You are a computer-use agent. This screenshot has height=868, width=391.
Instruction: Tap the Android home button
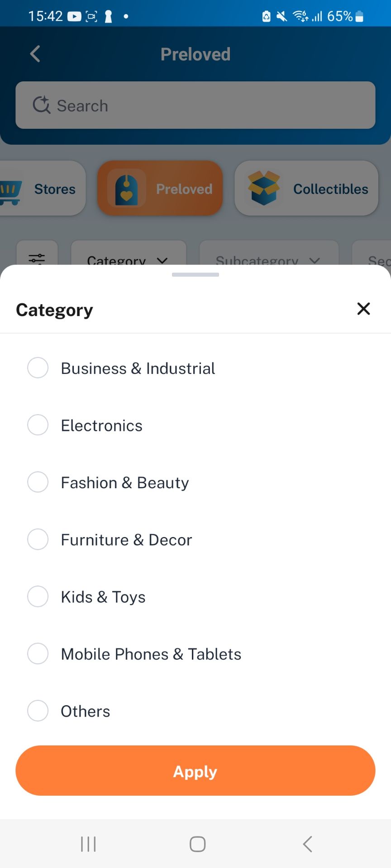(197, 844)
